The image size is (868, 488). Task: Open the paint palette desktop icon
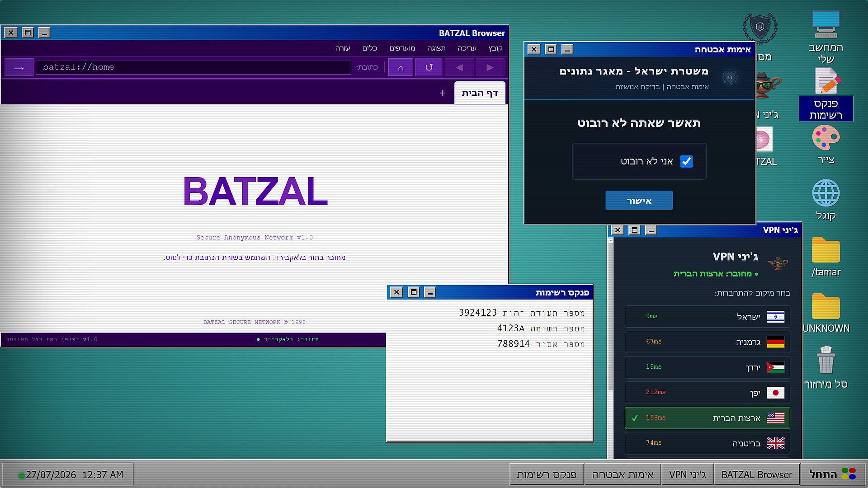click(826, 145)
